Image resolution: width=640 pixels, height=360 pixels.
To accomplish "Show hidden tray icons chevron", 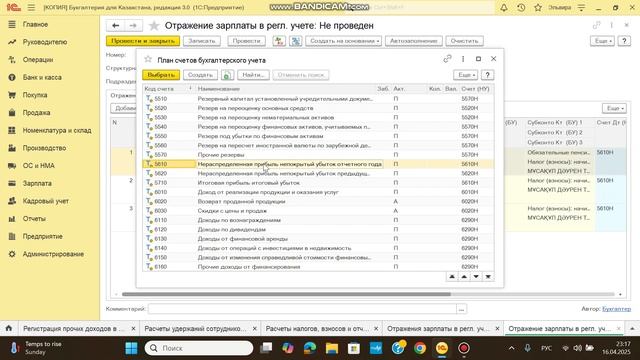I will tap(511, 348).
